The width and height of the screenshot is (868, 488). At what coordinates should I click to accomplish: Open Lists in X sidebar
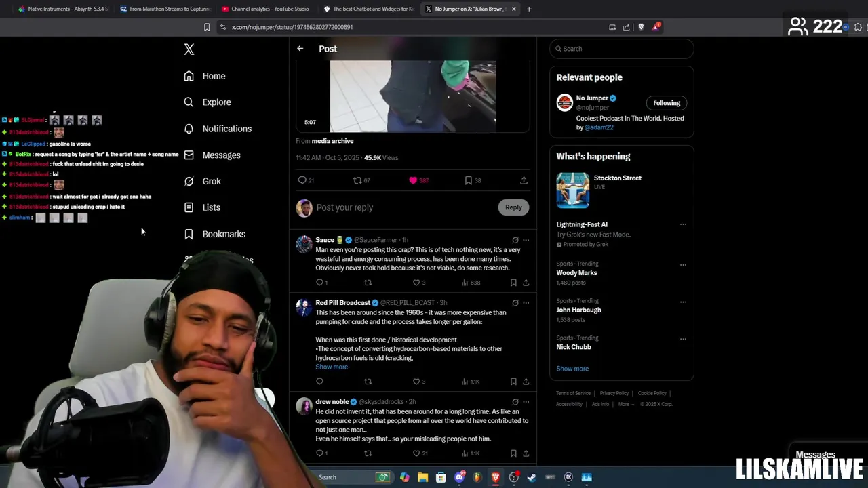click(x=202, y=207)
